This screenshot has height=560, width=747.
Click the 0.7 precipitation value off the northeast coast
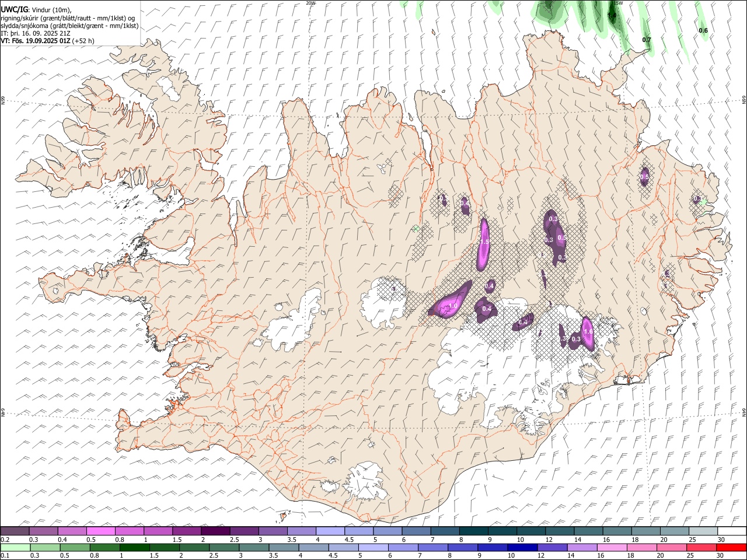click(x=647, y=40)
